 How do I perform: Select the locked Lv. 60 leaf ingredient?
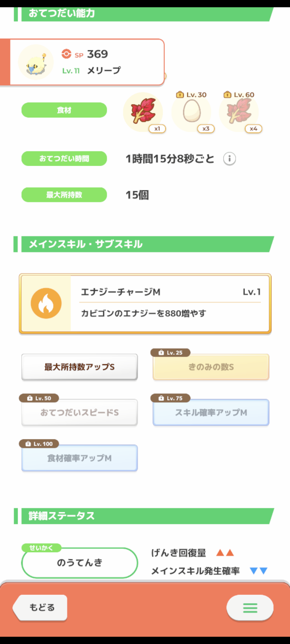point(239,111)
